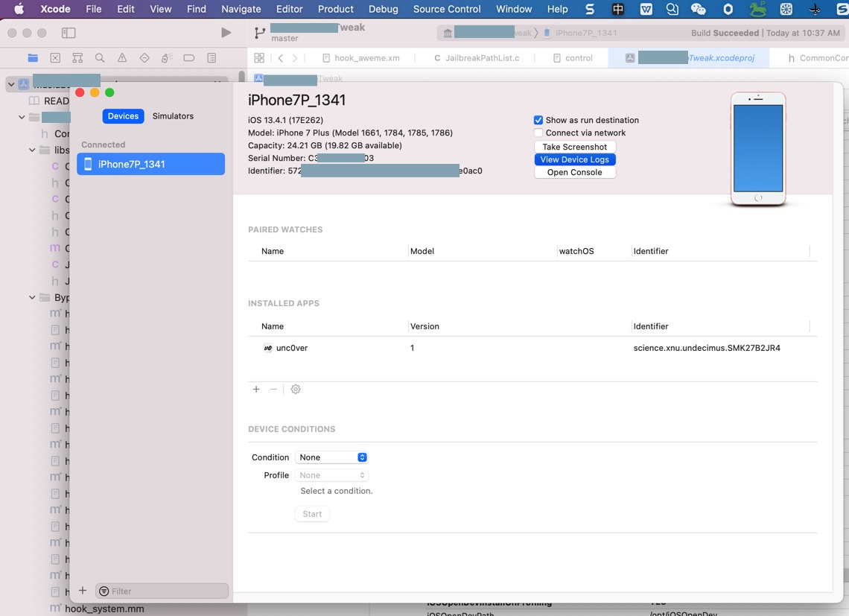The image size is (849, 616).
Task: Open the Debug menu
Action: tap(384, 9)
